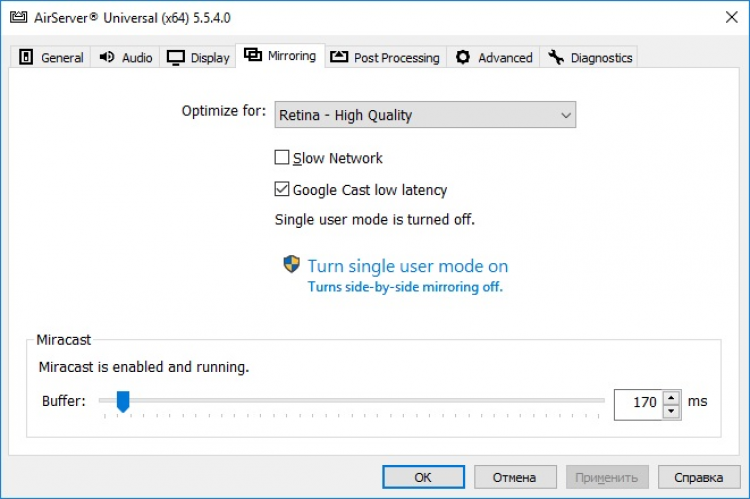Close the AirServer settings window
The image size is (750, 499).
[731, 18]
